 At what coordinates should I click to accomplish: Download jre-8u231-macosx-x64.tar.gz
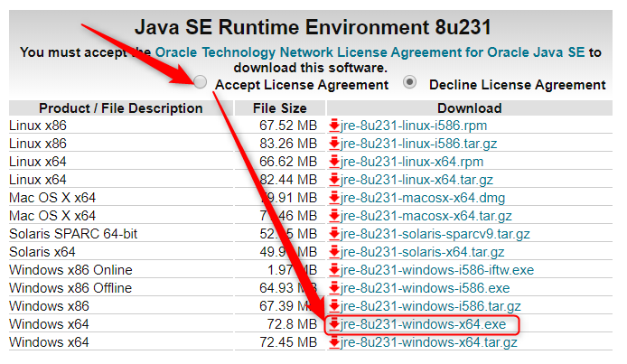pyautogui.click(x=426, y=216)
